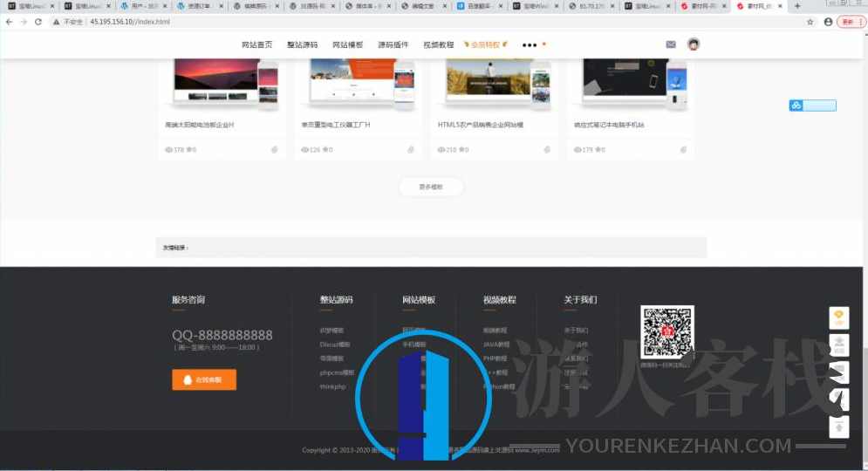
Task: Open the orange VIP privileges nav item
Action: (486, 44)
